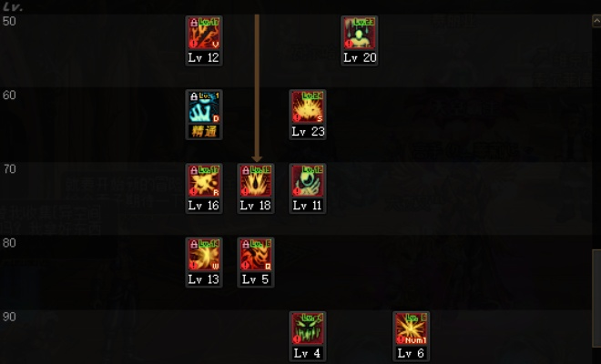The image size is (601, 364).
Task: Click the level 70 row label
Action: pyautogui.click(x=9, y=169)
